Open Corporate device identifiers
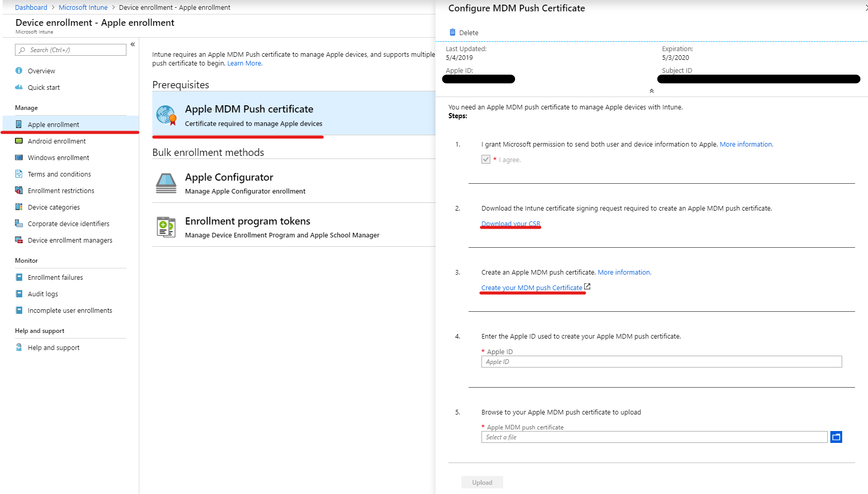 (68, 224)
